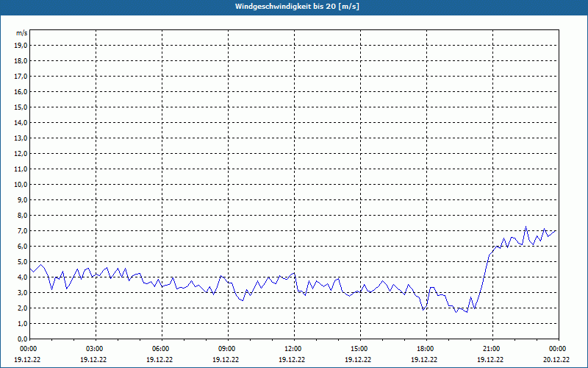The width and height of the screenshot is (588, 368).
Task: Pick the '19.12.22' date under '15:00'
Action: tap(358, 359)
